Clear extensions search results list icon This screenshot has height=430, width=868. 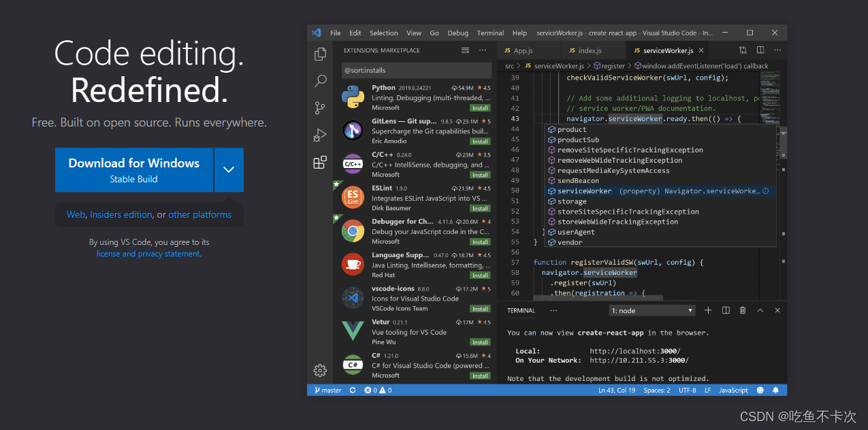tap(466, 50)
